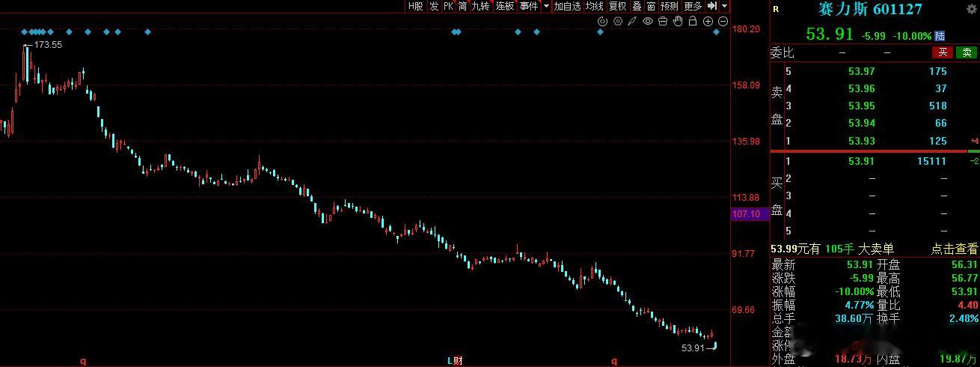Click the L财 marker on the time axis
Viewport: 980px width, 367px height.
tap(455, 361)
